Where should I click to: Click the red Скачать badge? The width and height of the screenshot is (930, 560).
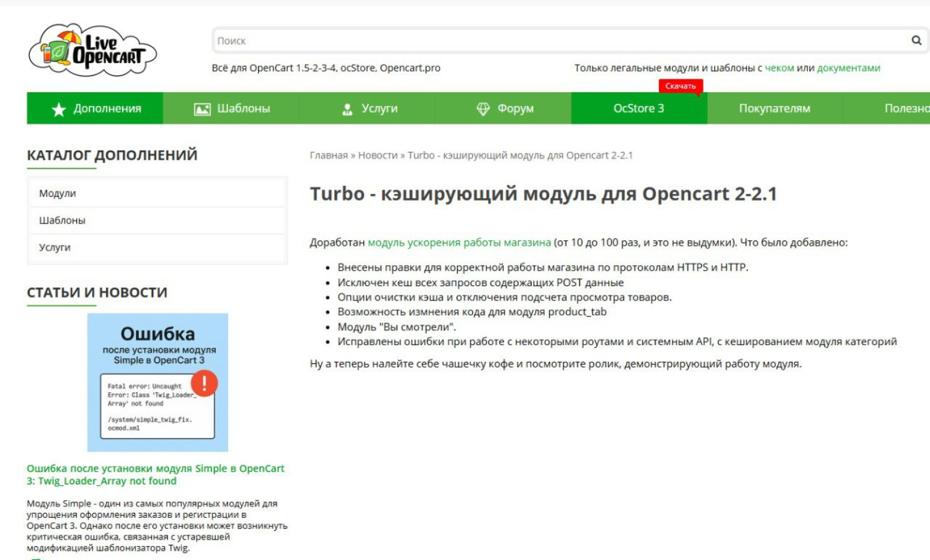point(680,86)
